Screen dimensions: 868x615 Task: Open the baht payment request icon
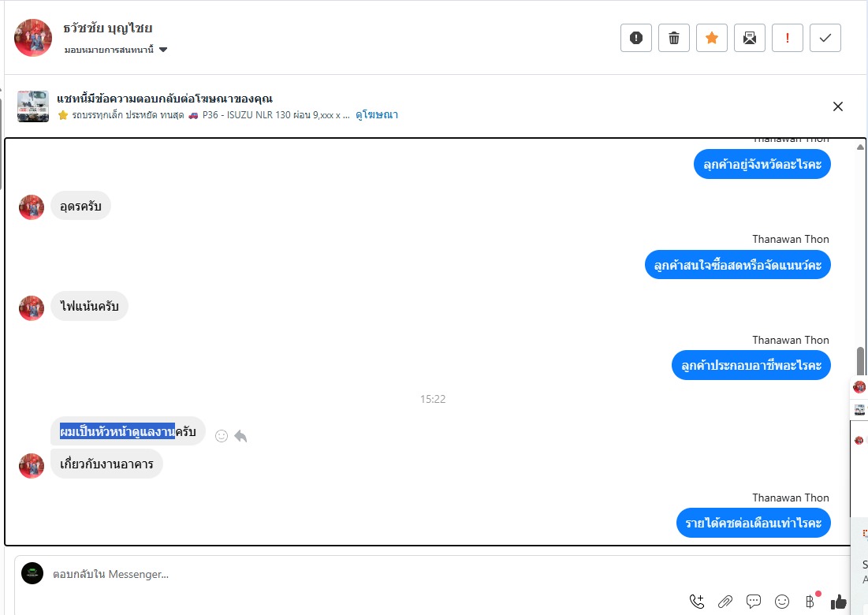tap(810, 601)
